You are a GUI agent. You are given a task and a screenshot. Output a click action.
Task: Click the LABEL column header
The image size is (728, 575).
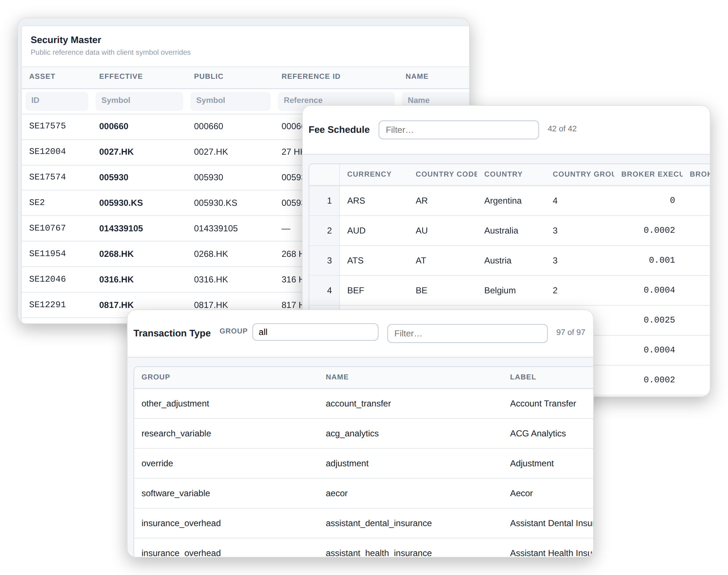[x=523, y=377]
